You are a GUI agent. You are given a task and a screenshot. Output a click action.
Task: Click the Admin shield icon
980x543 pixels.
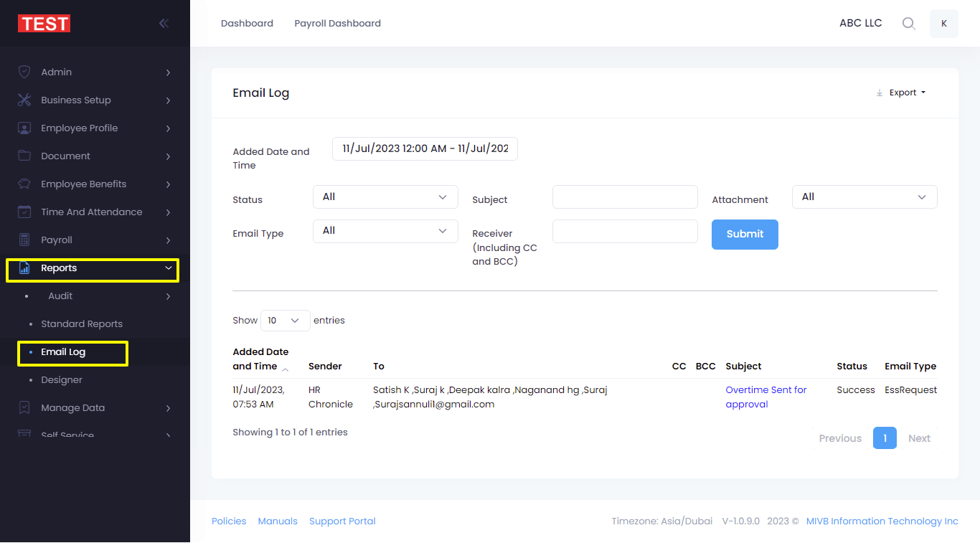pos(24,72)
